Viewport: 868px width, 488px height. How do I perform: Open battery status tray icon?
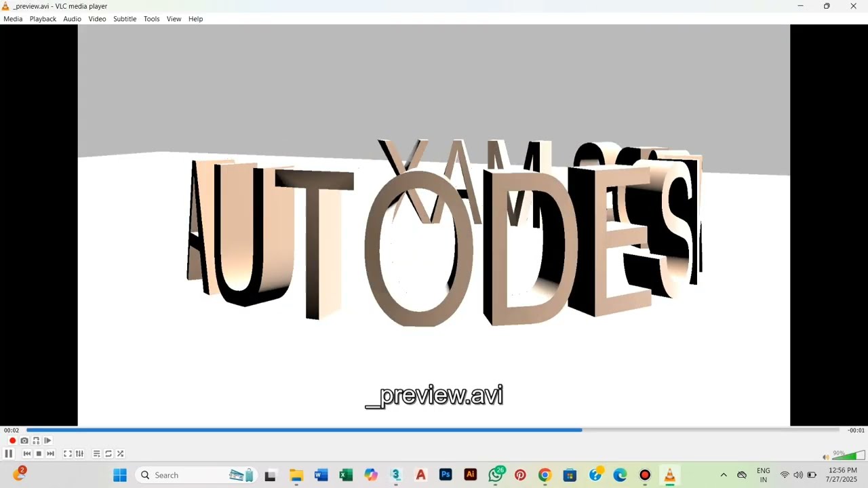(812, 475)
